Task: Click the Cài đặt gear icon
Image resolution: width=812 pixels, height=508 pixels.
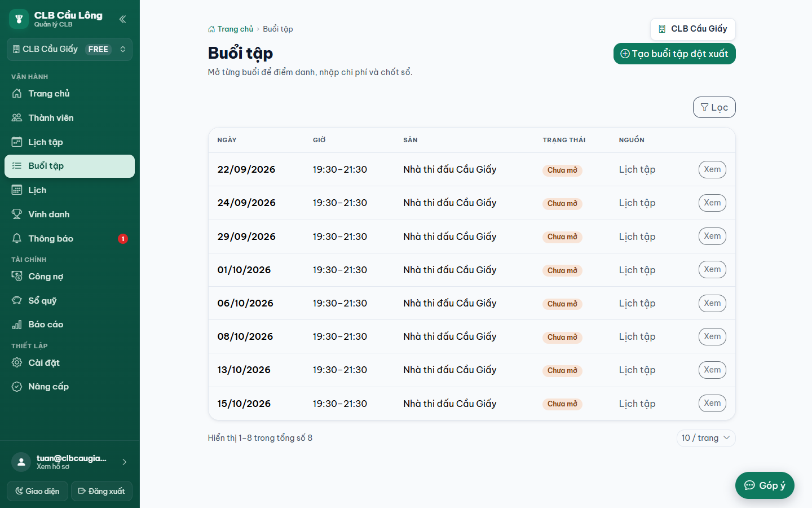Action: coord(17,363)
